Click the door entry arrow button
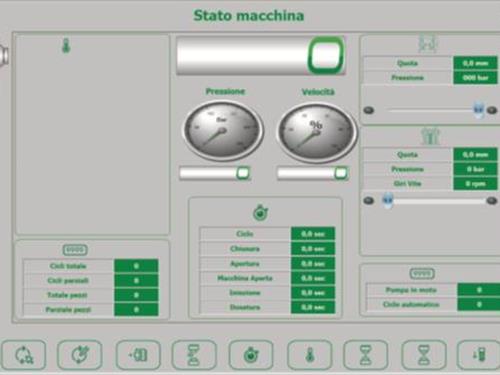Viewport: 500px width, 375px height. point(138,355)
